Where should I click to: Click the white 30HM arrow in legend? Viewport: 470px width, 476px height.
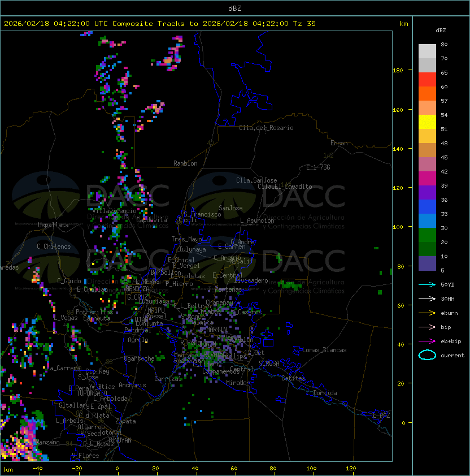[427, 298]
